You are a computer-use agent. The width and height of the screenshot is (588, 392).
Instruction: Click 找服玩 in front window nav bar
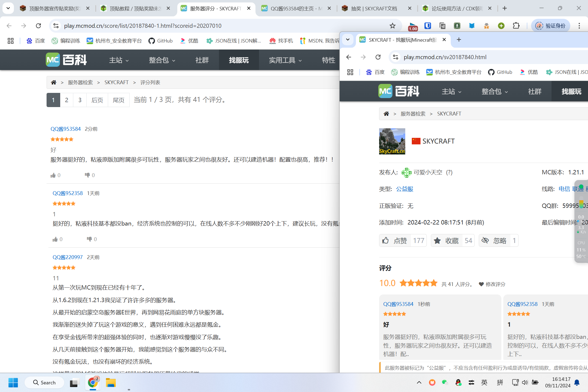tap(571, 91)
